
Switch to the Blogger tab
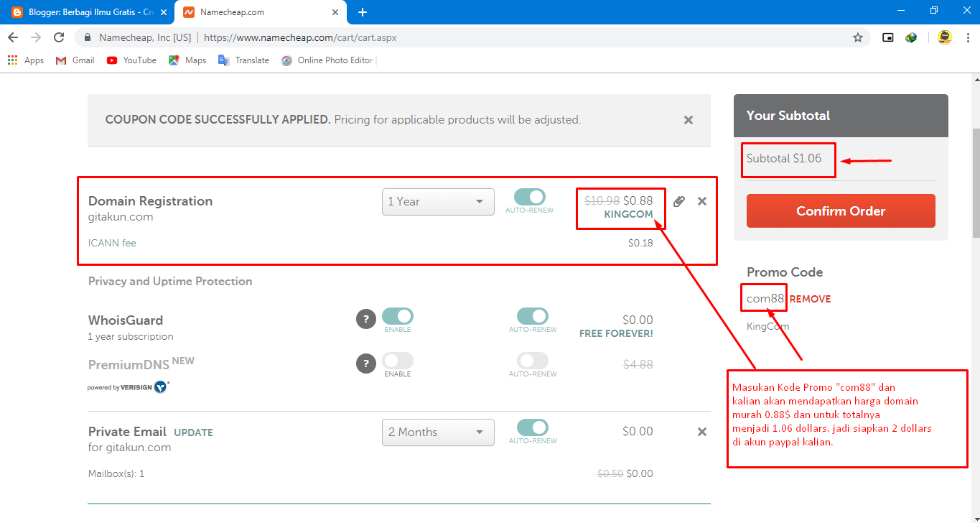[88, 12]
